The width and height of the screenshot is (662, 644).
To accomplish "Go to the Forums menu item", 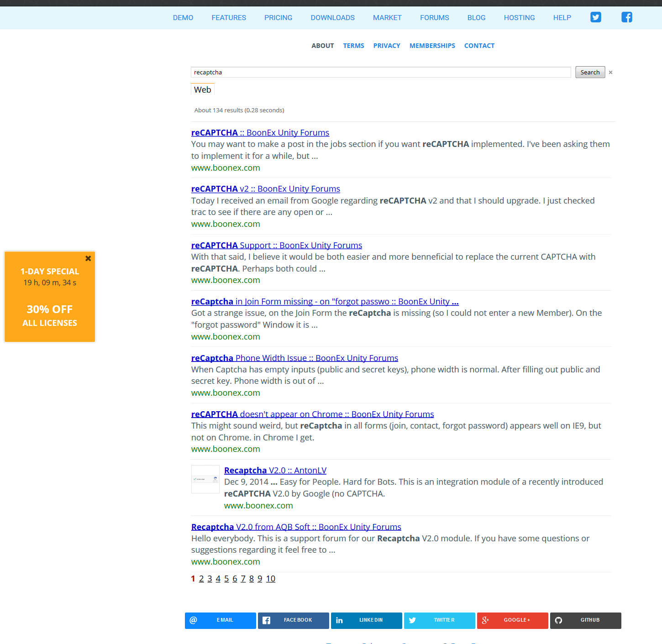I will 434,18.
